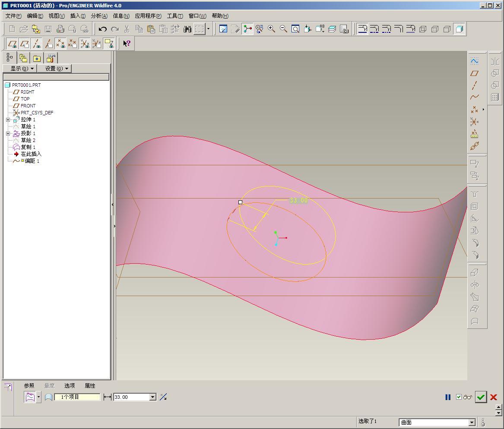Open the 分析(A) menu

(x=99, y=16)
